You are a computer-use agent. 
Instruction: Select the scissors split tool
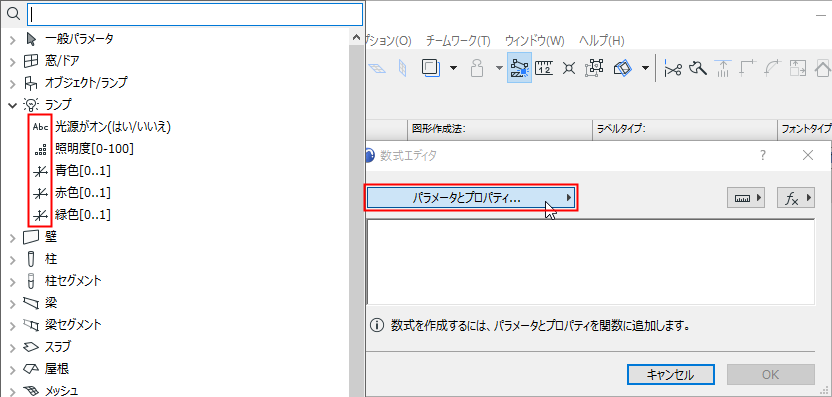(x=673, y=68)
